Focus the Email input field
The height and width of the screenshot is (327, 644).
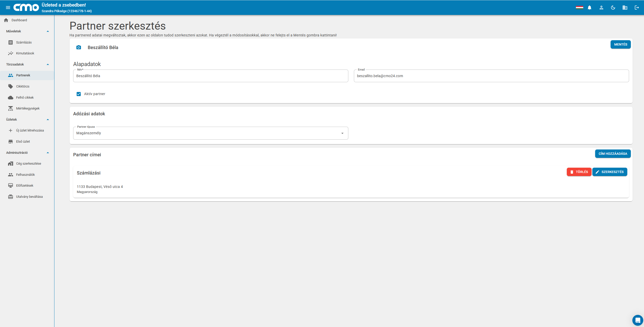491,76
